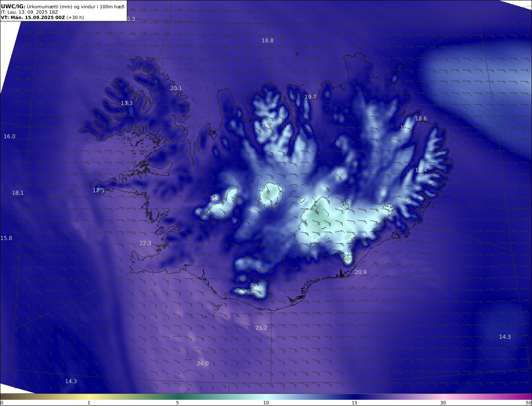Click the 12.5 value label

(99, 191)
